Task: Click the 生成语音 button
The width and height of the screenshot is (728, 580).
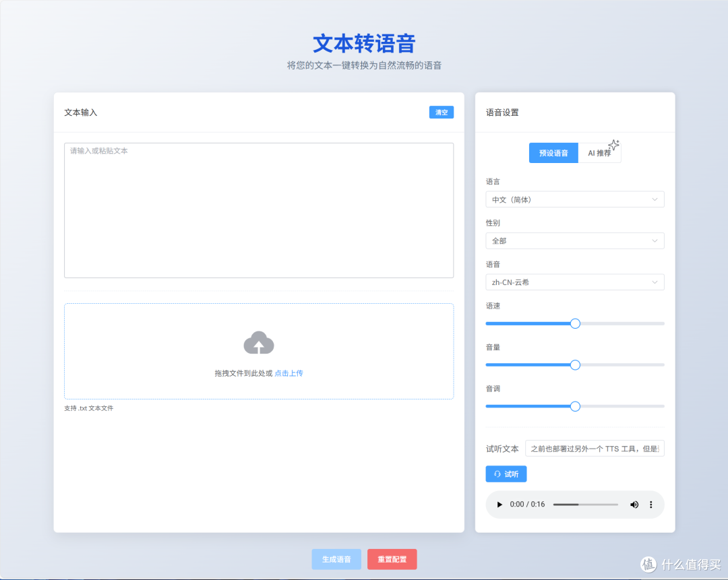Action: pos(336,559)
